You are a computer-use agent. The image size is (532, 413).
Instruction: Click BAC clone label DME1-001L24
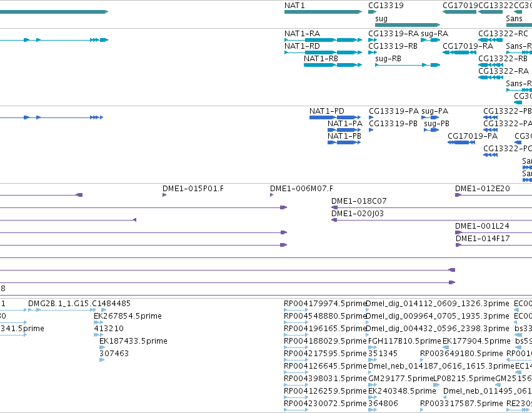tap(482, 226)
